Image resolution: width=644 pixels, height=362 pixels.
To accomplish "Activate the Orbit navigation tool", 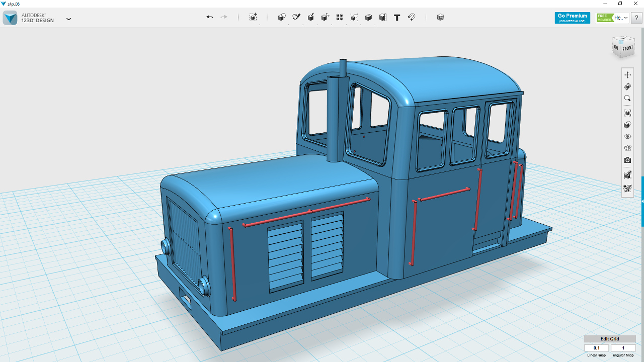I will pos(627,86).
